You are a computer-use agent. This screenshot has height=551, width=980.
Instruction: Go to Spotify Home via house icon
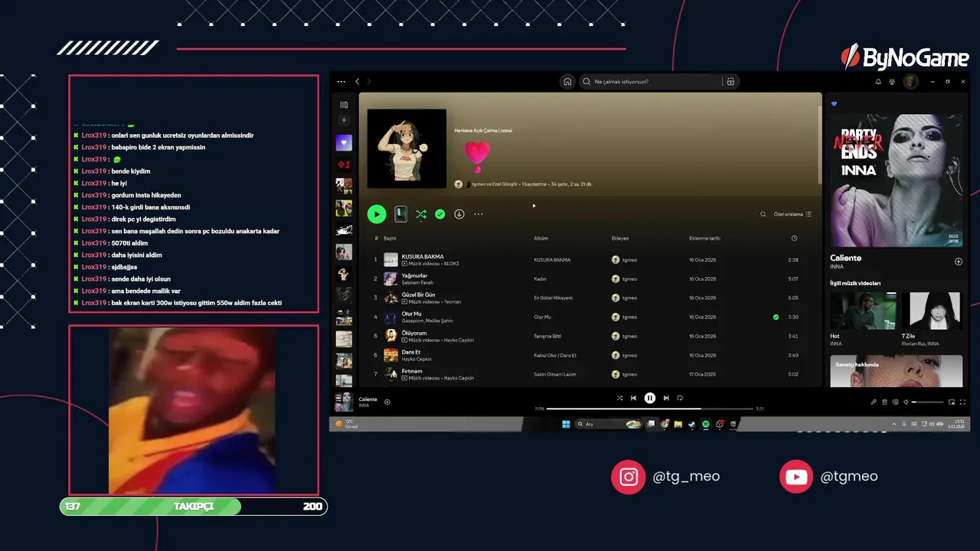pos(567,81)
